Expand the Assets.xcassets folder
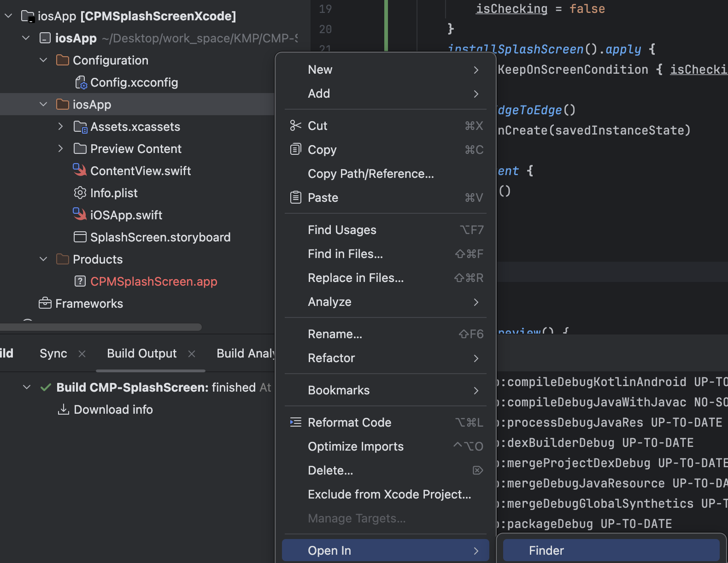This screenshot has height=563, width=728. pyautogui.click(x=60, y=126)
